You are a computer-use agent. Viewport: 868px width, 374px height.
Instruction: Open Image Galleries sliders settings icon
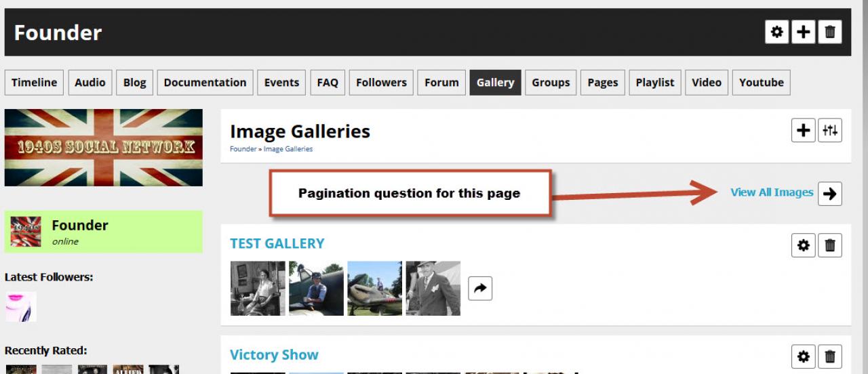(x=830, y=130)
